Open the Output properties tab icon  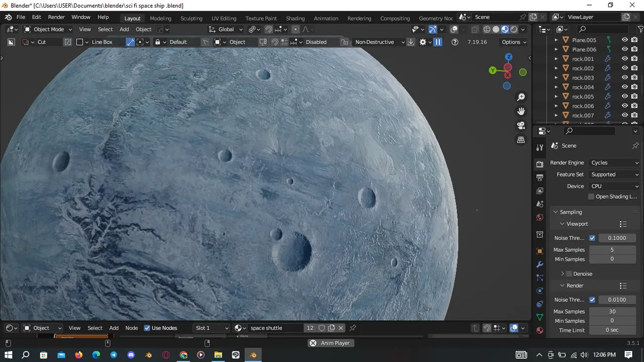[x=540, y=177]
